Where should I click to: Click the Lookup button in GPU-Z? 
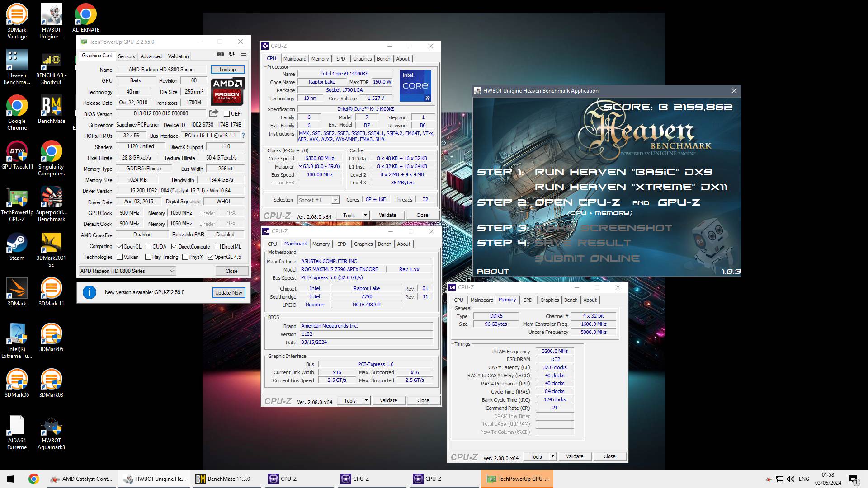[x=227, y=70]
